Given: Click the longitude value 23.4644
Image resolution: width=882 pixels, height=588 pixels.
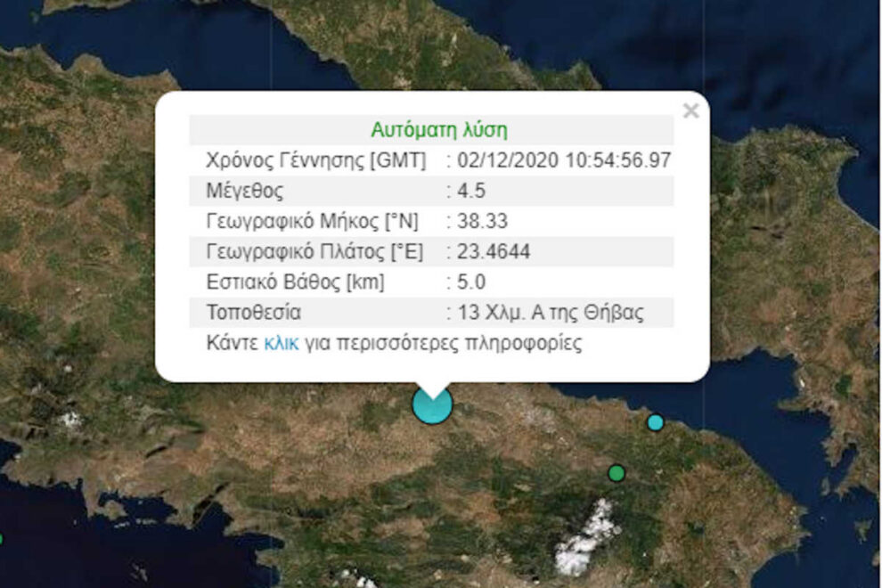Looking at the screenshot, I should coord(494,251).
